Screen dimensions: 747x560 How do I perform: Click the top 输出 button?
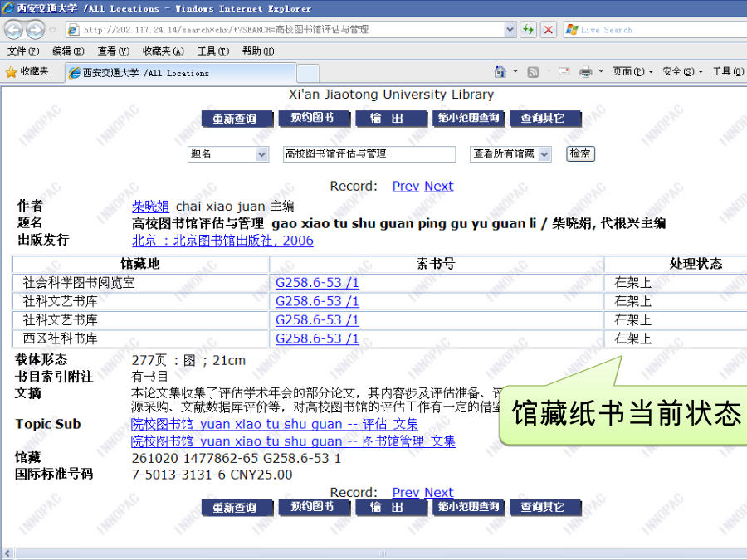click(x=391, y=119)
